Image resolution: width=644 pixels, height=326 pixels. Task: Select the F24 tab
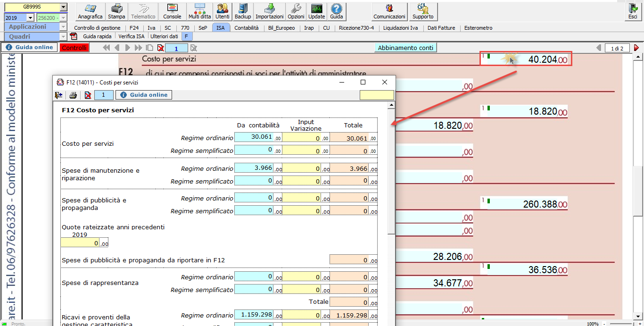(x=134, y=28)
